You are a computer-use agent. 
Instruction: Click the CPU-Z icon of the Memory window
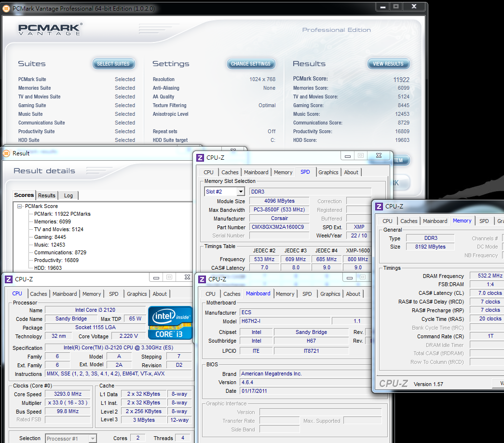(x=379, y=207)
